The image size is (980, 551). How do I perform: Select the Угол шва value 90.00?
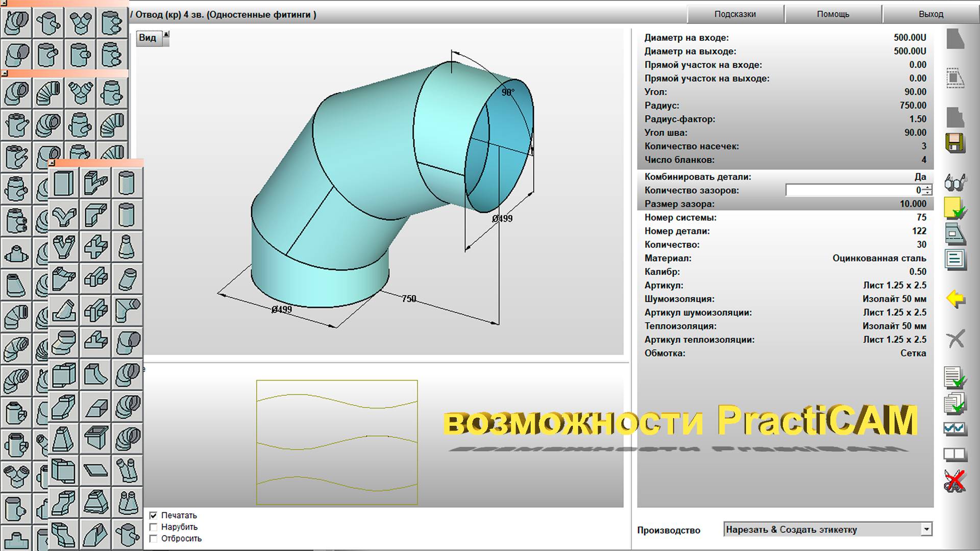[915, 133]
